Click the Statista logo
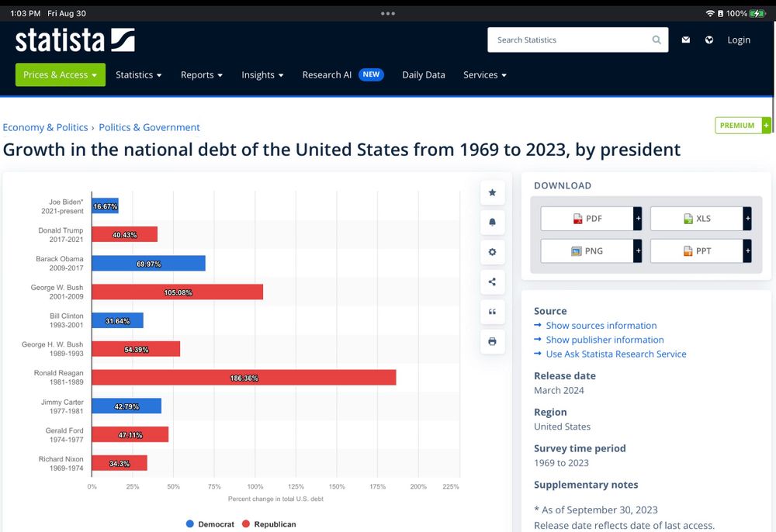 click(74, 40)
